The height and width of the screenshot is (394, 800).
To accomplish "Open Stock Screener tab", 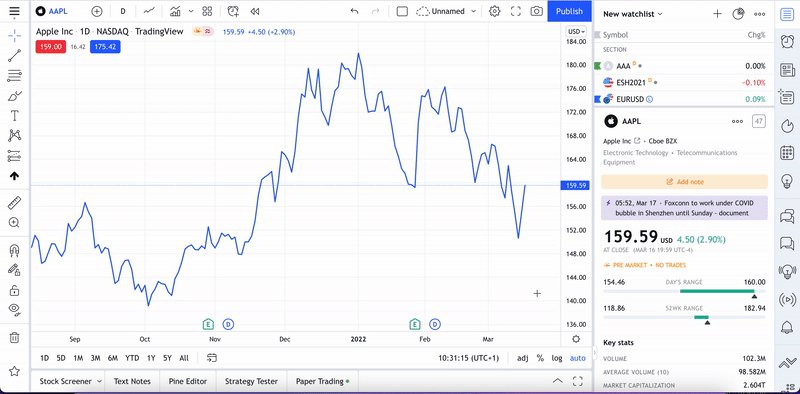I will pos(65,381).
